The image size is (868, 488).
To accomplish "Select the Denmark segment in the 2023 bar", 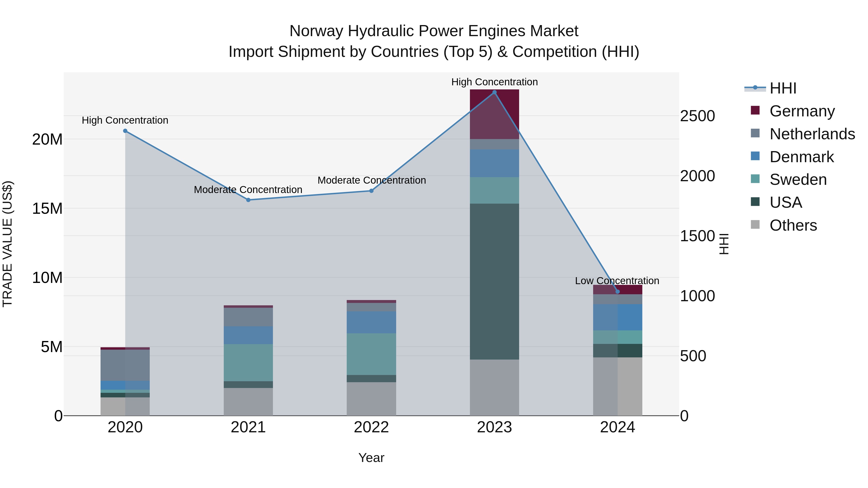I will (x=494, y=163).
